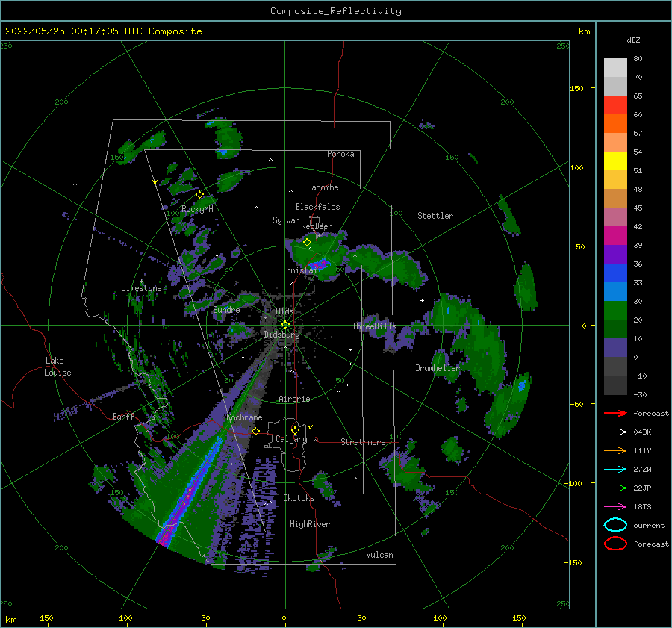Click the Drumheller city label
This screenshot has height=628, width=672.
pyautogui.click(x=438, y=368)
